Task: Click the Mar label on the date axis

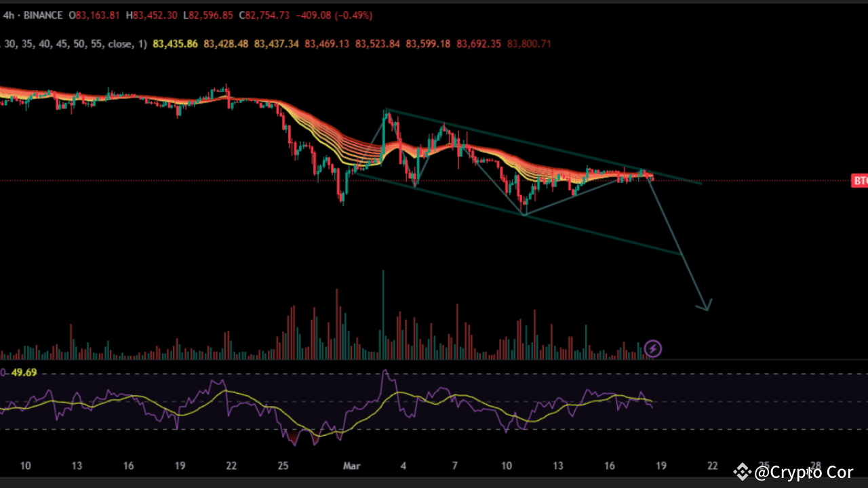Action: pyautogui.click(x=351, y=466)
